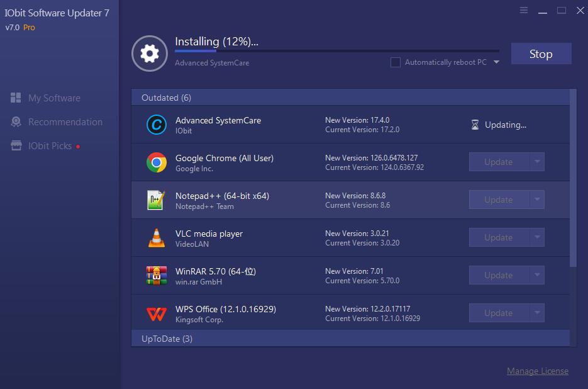Expand the Automatically reboot PC dropdown arrow
Screen dimensions: 588x389
497,62
